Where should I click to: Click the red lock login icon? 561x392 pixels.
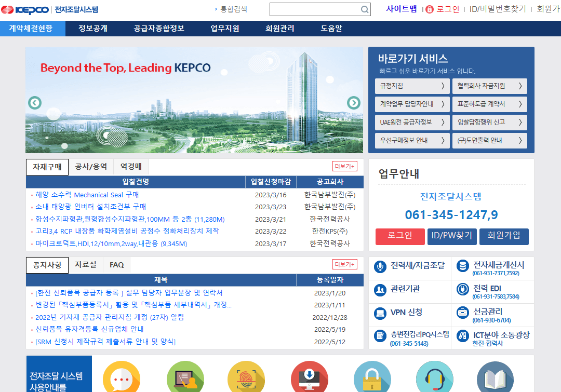click(430, 9)
